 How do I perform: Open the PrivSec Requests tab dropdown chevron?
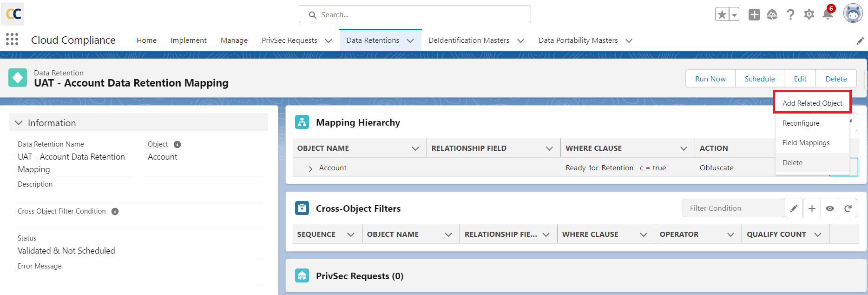pyautogui.click(x=329, y=40)
